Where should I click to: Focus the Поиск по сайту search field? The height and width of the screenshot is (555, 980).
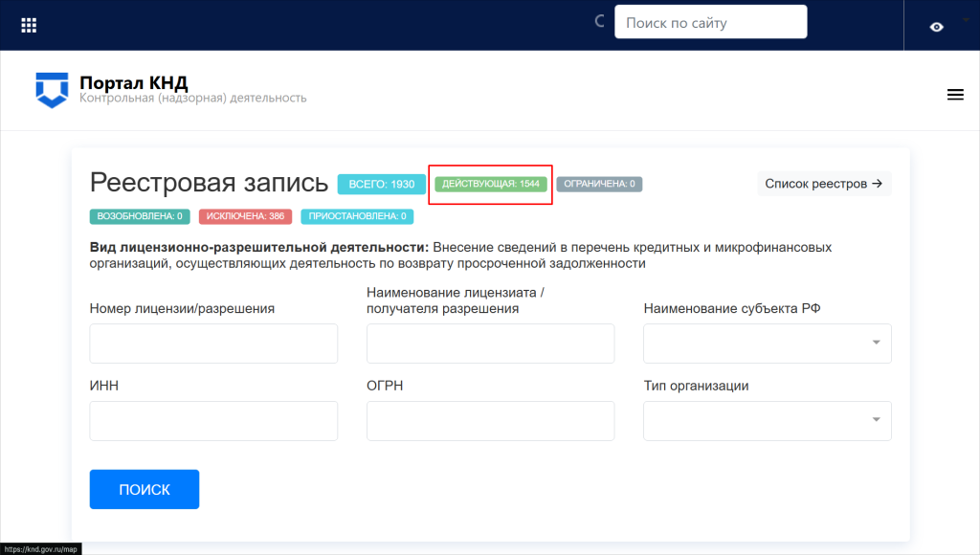coord(710,23)
